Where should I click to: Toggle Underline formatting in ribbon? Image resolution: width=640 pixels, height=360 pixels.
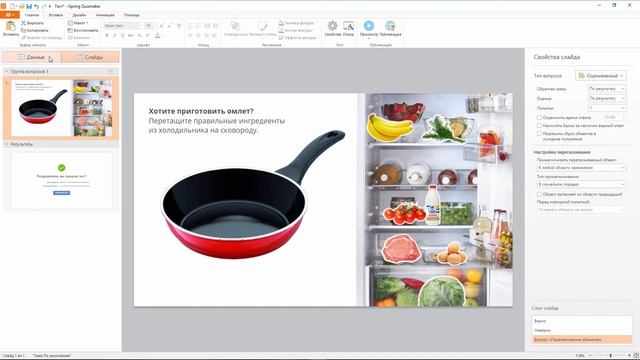[122, 36]
